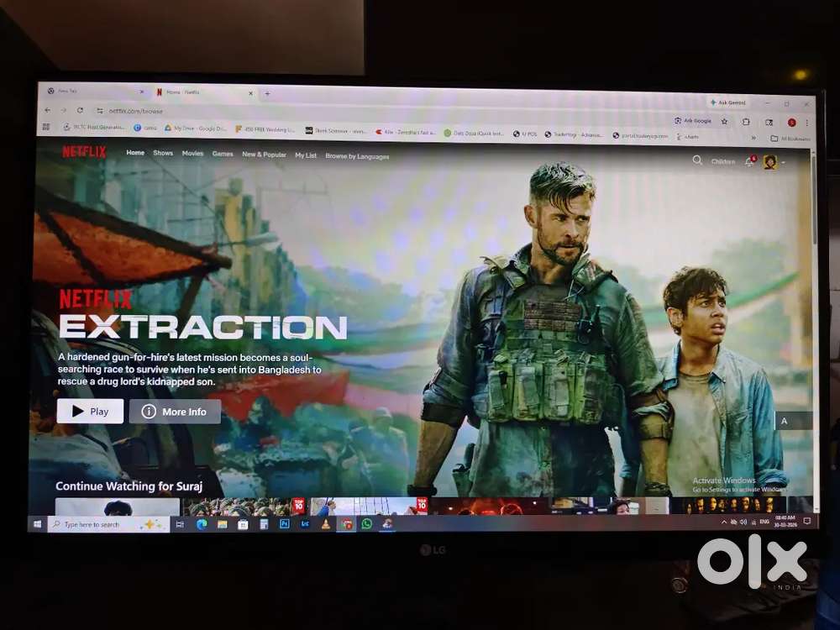Open the Netflix notifications bell
This screenshot has height=630, width=840.
[748, 161]
